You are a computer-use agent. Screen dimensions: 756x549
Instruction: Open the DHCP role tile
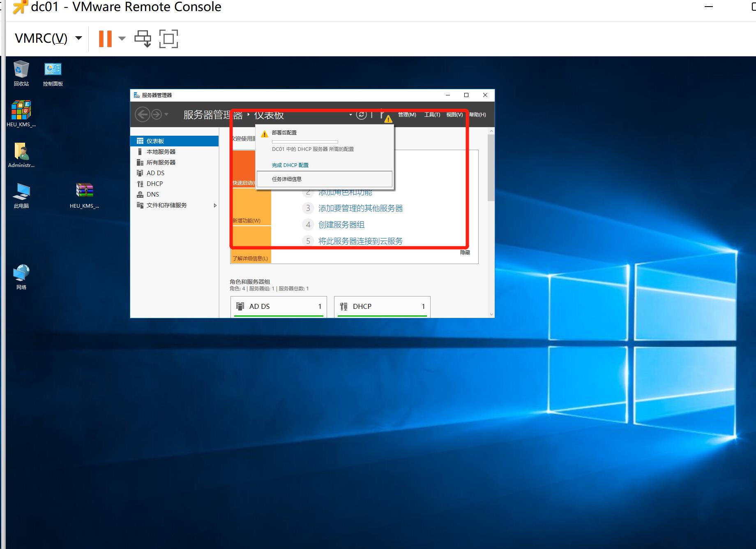(382, 307)
